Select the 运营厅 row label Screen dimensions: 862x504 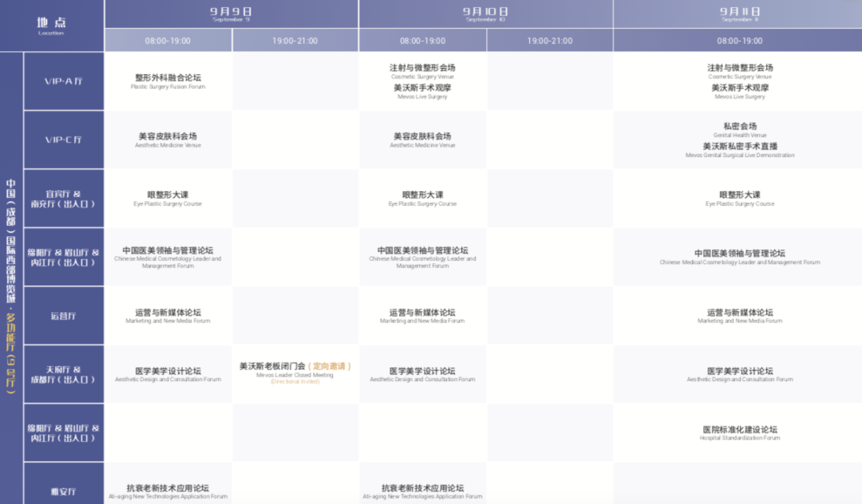(x=64, y=317)
